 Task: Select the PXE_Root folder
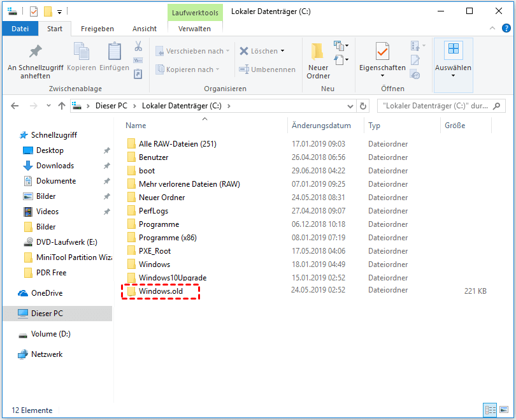click(x=155, y=251)
